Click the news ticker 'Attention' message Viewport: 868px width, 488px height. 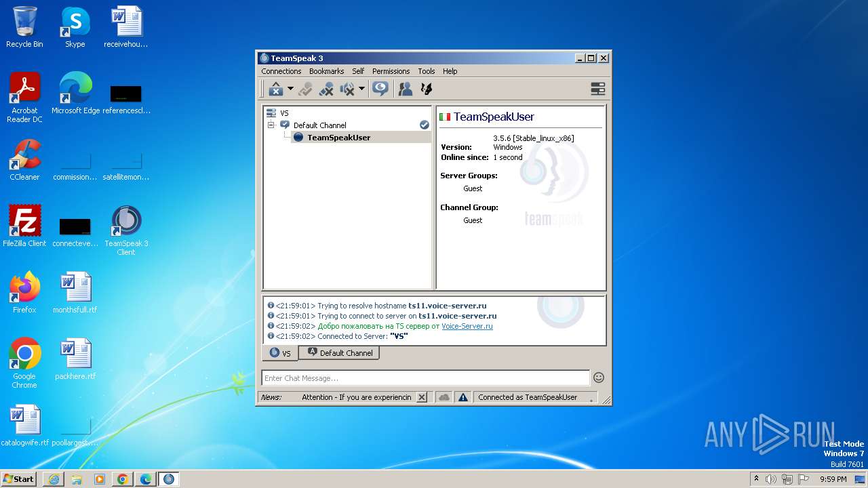click(x=357, y=397)
